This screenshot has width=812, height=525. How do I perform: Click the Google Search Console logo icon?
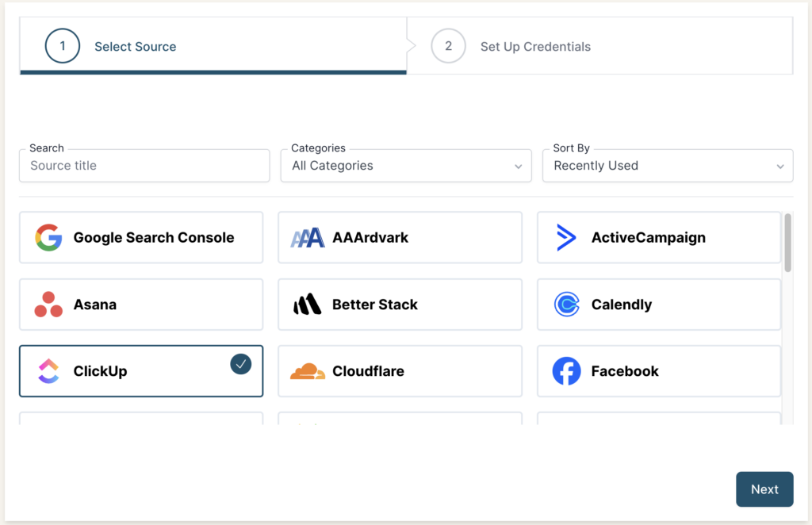pos(48,237)
